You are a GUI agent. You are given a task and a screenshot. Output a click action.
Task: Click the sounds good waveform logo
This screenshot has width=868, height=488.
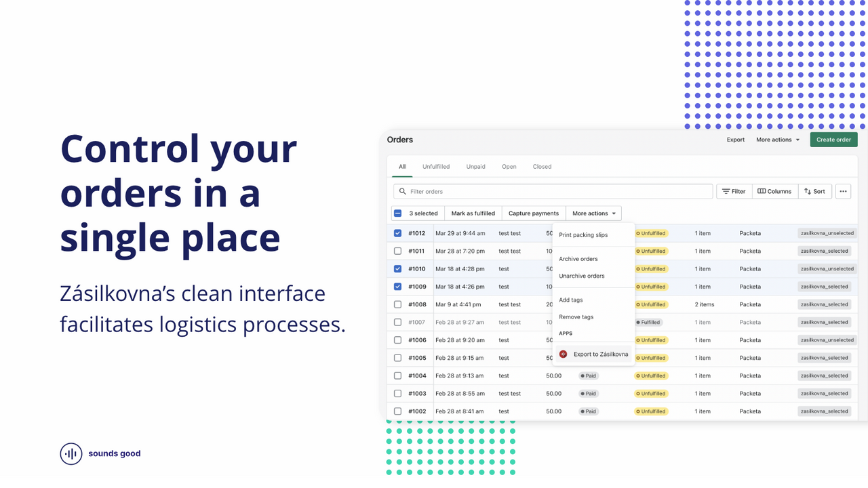click(x=71, y=453)
